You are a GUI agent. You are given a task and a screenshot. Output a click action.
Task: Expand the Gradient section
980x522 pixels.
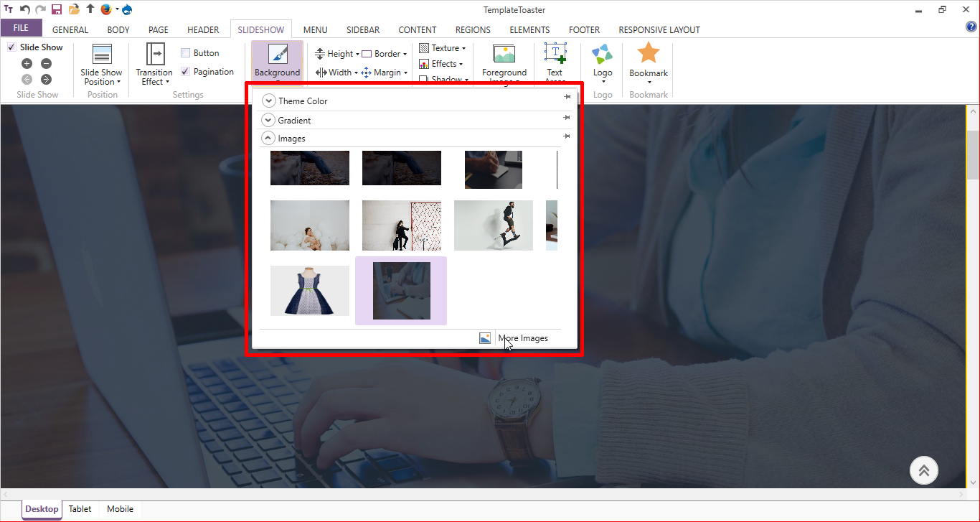pos(269,121)
